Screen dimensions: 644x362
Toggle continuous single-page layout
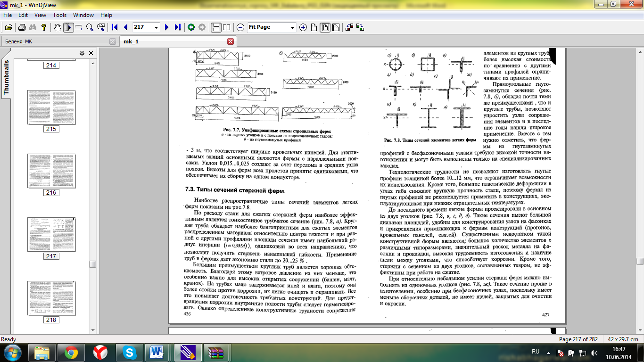pyautogui.click(x=216, y=27)
